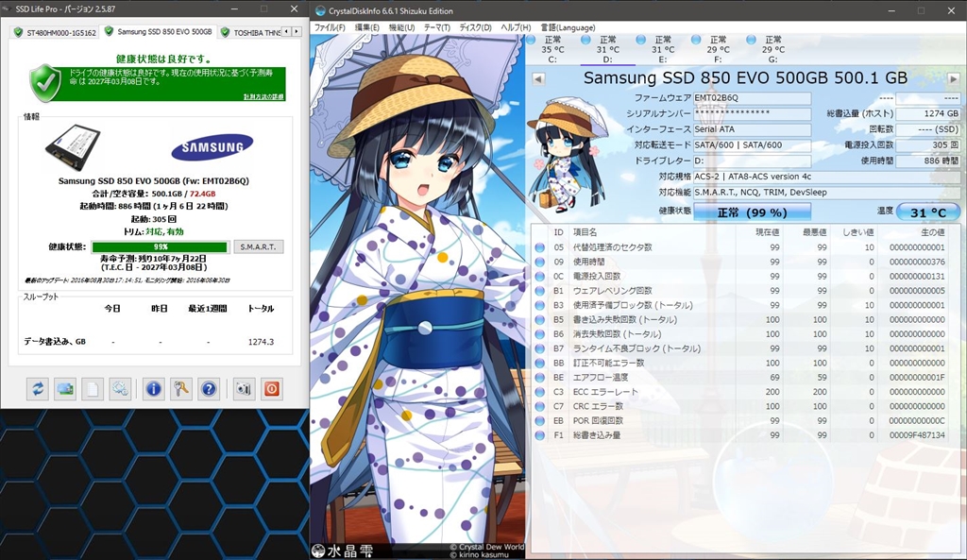Click the power-on hours field showing 886 時間

[x=927, y=161]
